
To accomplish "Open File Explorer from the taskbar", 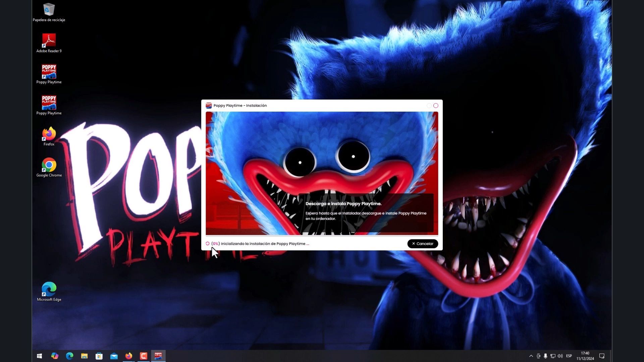I will click(84, 356).
